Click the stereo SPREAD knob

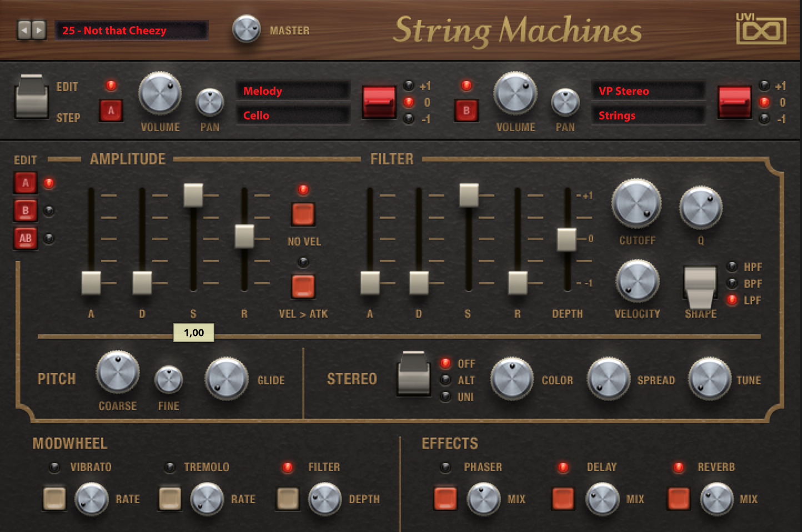click(x=609, y=379)
